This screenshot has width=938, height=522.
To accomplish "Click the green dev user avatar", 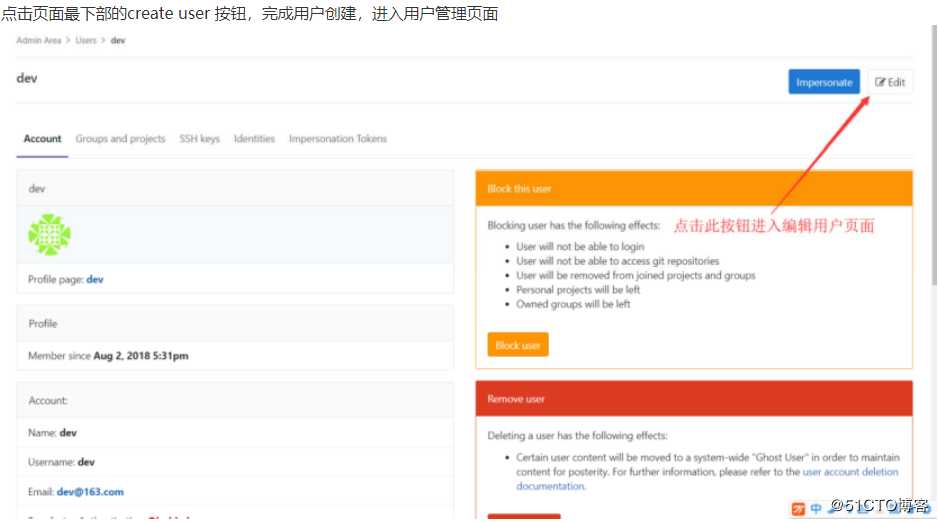I will (x=50, y=234).
